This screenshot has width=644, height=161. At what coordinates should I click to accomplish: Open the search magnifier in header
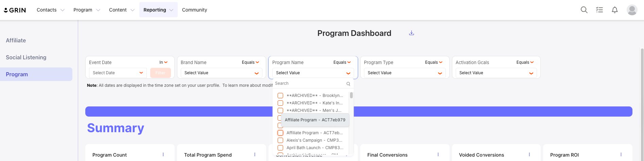pos(584,10)
